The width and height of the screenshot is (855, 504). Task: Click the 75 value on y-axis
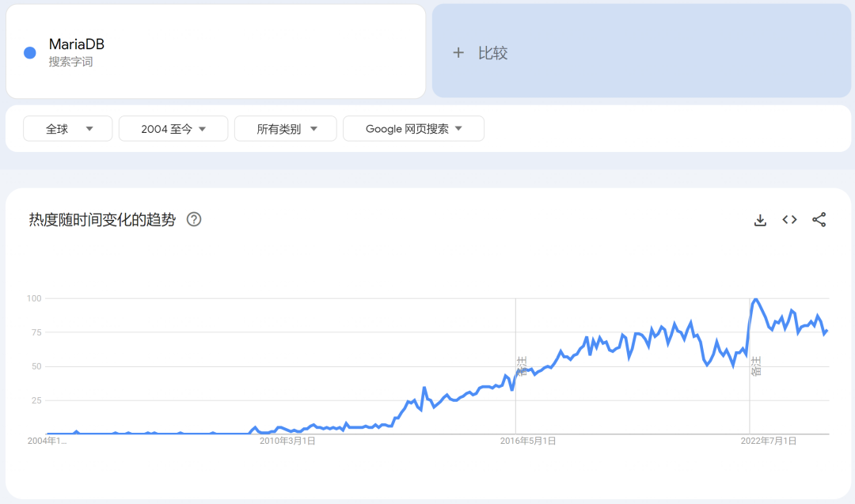[x=36, y=332]
